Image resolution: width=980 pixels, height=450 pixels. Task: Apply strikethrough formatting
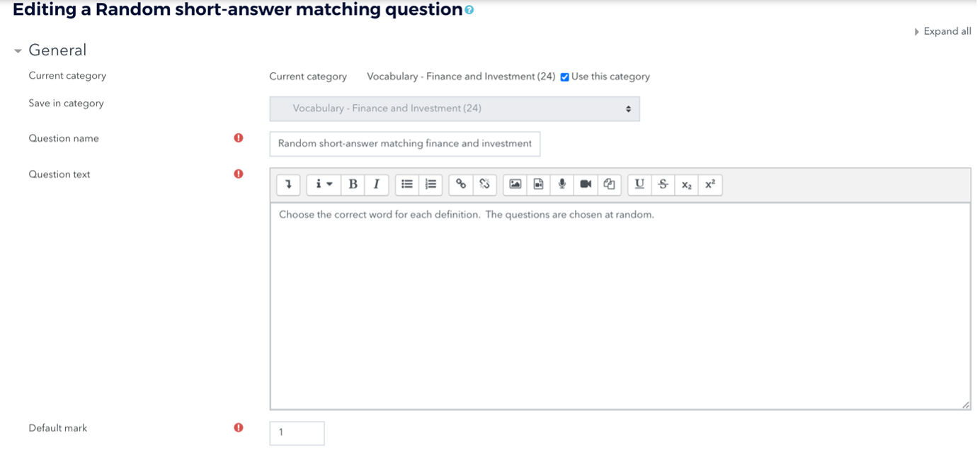coord(663,184)
